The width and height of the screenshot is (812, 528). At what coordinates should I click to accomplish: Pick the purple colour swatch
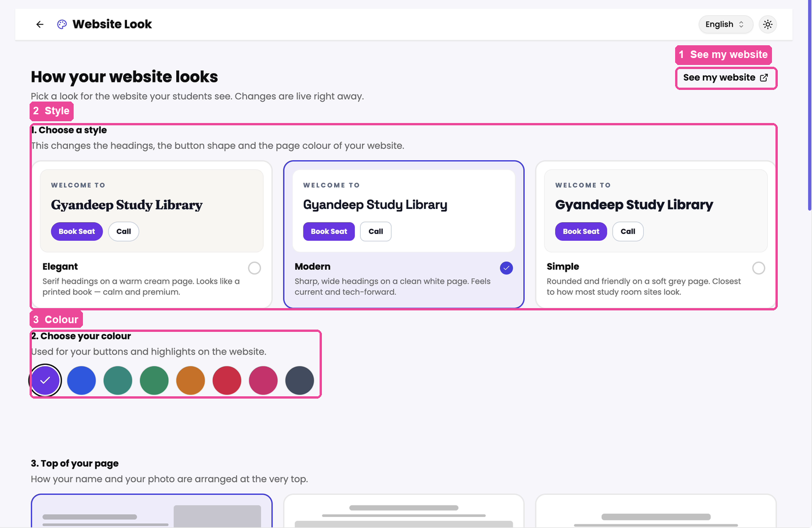[x=45, y=381]
